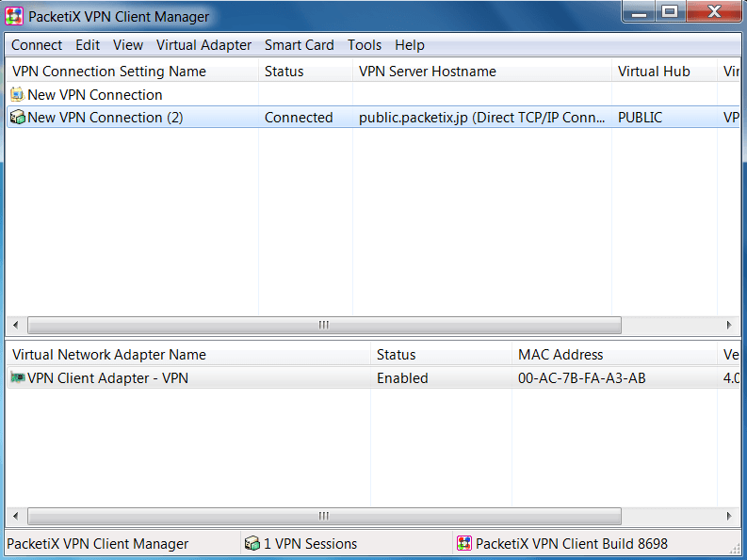The image size is (747, 560).
Task: Click PacketiX VPN Client Manager status text
Action: 98,544
